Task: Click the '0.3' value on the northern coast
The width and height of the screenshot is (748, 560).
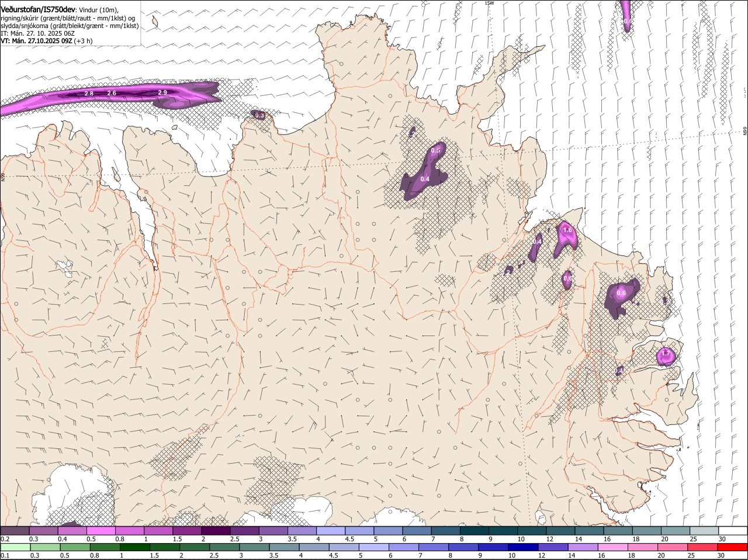Action: [260, 116]
